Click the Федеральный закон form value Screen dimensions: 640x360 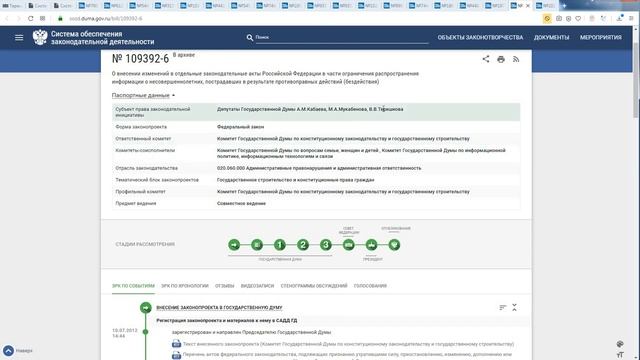[x=240, y=127]
